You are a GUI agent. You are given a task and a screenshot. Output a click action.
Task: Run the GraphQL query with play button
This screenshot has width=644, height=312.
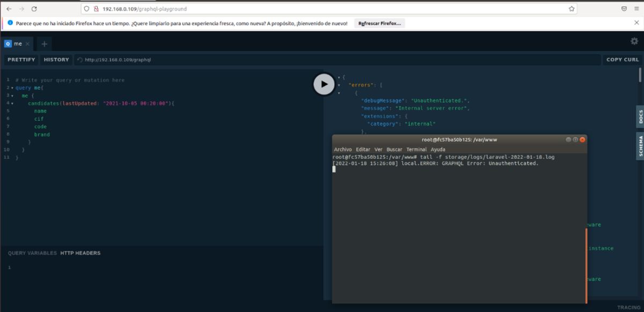(324, 84)
